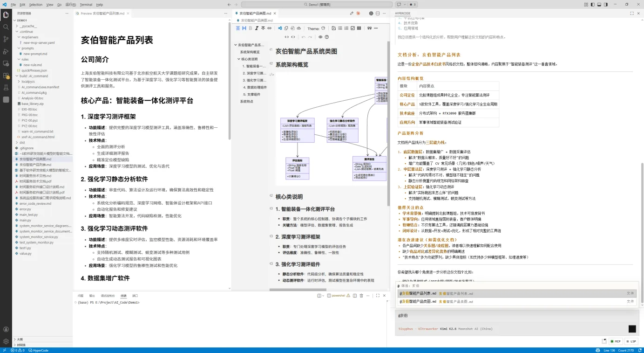
Task: Insert a blockquote
Action: click(x=369, y=28)
